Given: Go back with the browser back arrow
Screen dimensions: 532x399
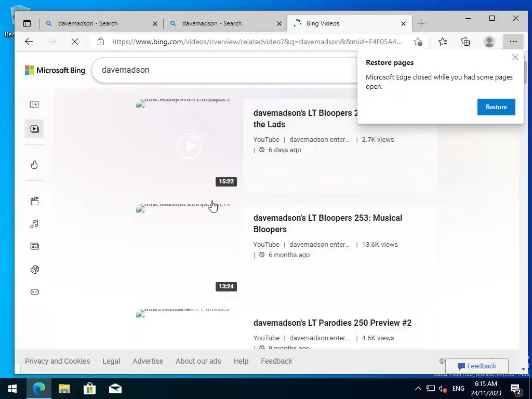Looking at the screenshot, I should point(29,42).
